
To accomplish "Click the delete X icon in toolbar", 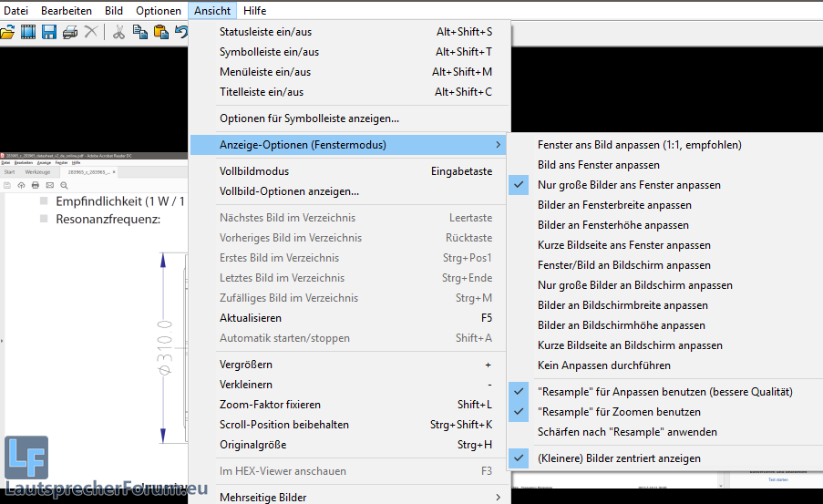I will click(x=91, y=32).
